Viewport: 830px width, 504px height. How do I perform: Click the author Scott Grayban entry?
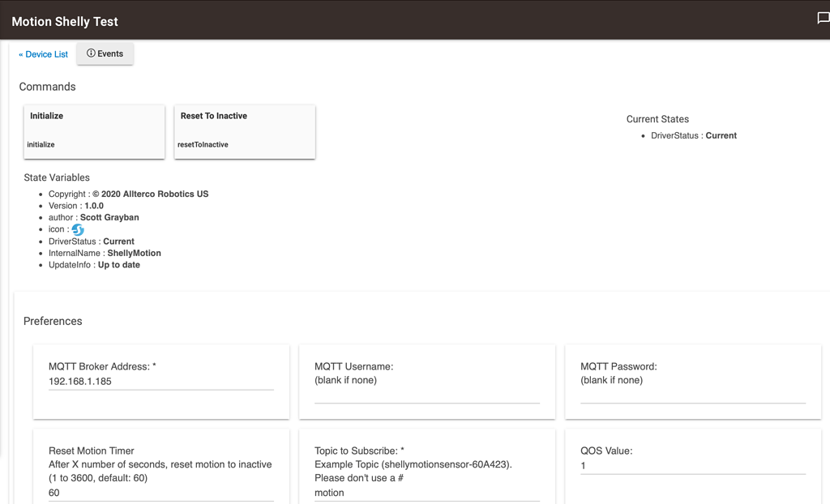(94, 217)
